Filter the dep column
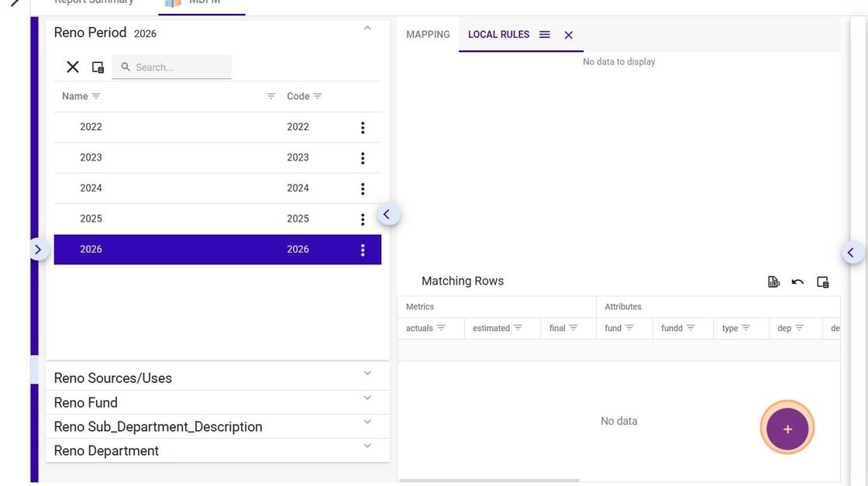Viewport: 868px width, 486px height. point(799,328)
